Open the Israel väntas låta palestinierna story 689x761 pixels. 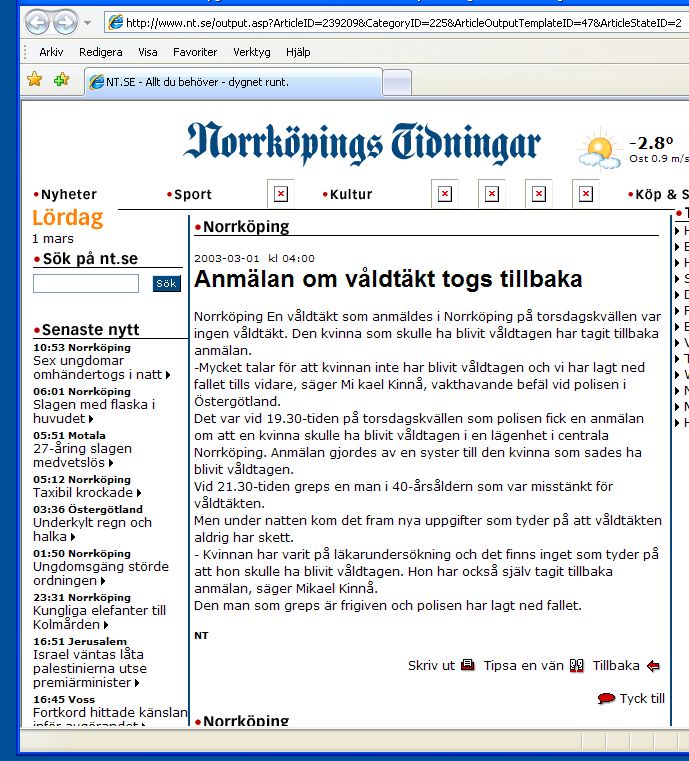click(90, 668)
